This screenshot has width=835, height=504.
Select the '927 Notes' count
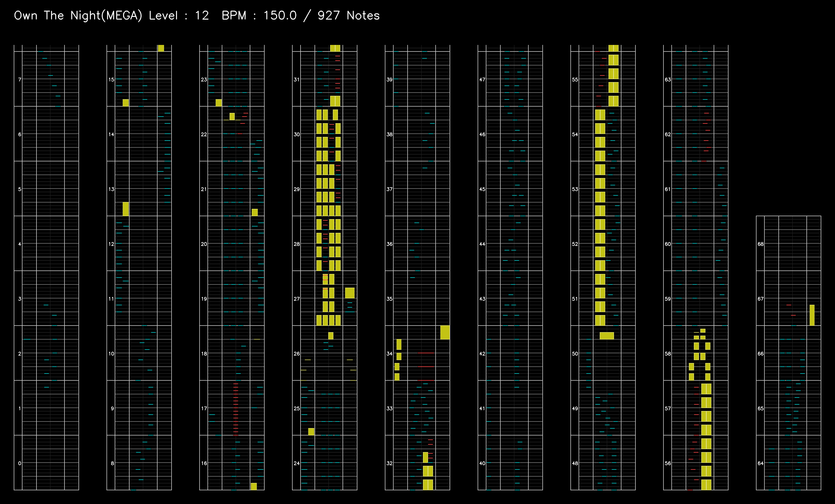348,16
